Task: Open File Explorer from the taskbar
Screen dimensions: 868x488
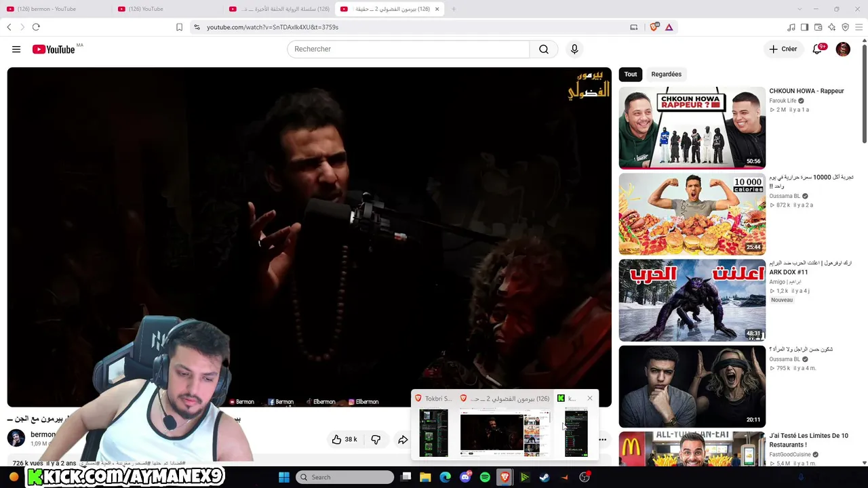Action: [x=425, y=477]
